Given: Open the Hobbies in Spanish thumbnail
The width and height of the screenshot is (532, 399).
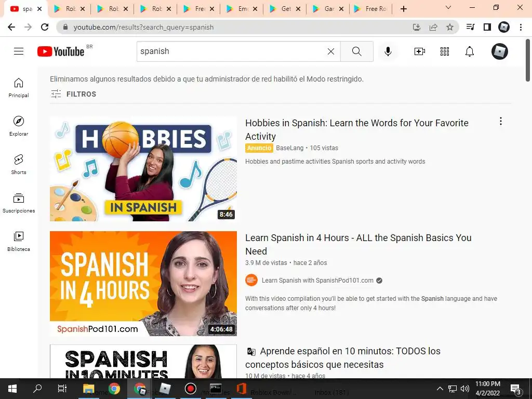Looking at the screenshot, I should pyautogui.click(x=143, y=169).
